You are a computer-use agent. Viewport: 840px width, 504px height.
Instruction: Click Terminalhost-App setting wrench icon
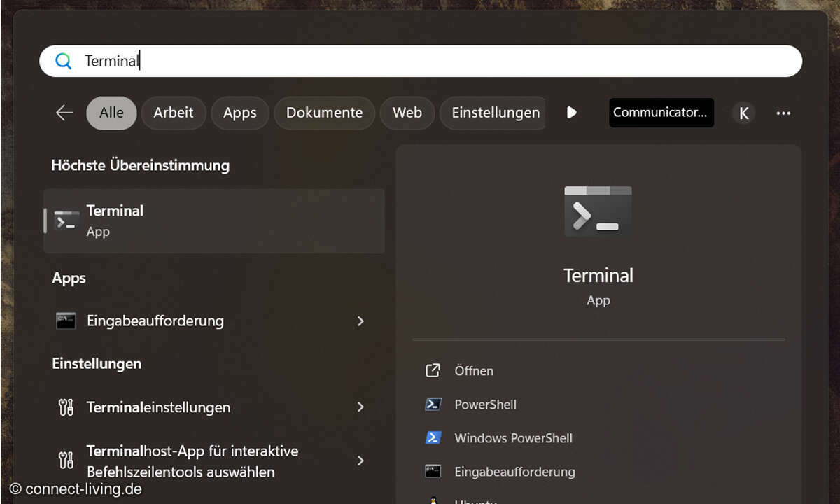pyautogui.click(x=66, y=461)
